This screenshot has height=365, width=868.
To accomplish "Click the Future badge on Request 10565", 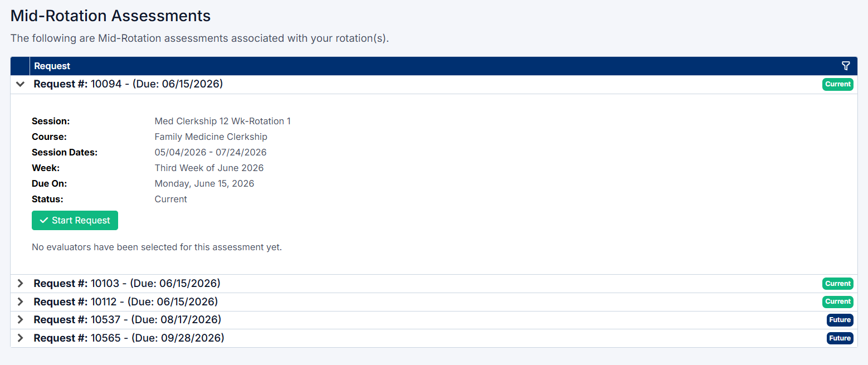I will (x=840, y=338).
